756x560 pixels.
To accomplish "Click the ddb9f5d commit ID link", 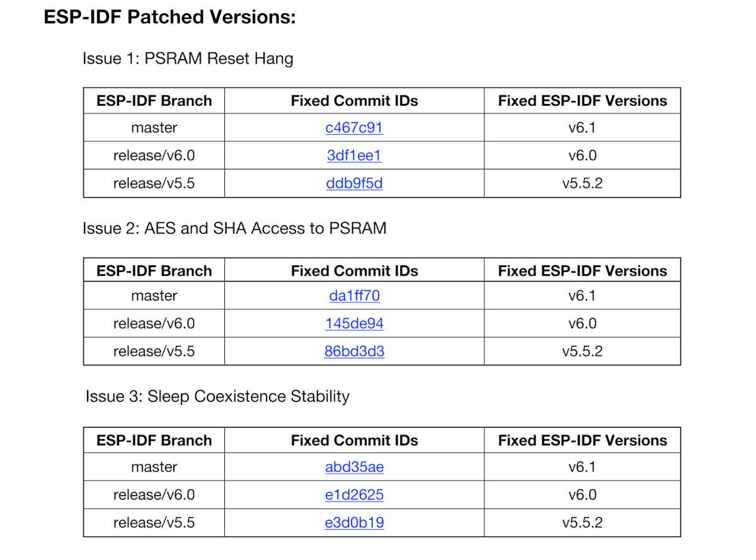I will pyautogui.click(x=354, y=183).
